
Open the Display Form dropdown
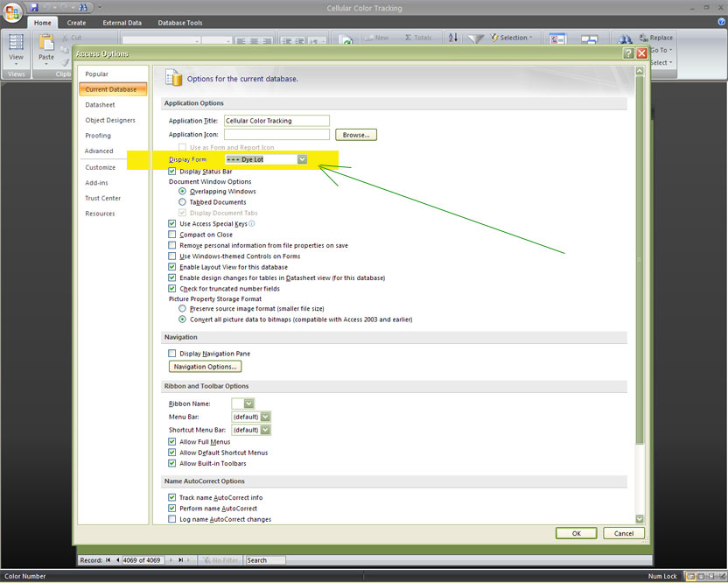(x=302, y=159)
